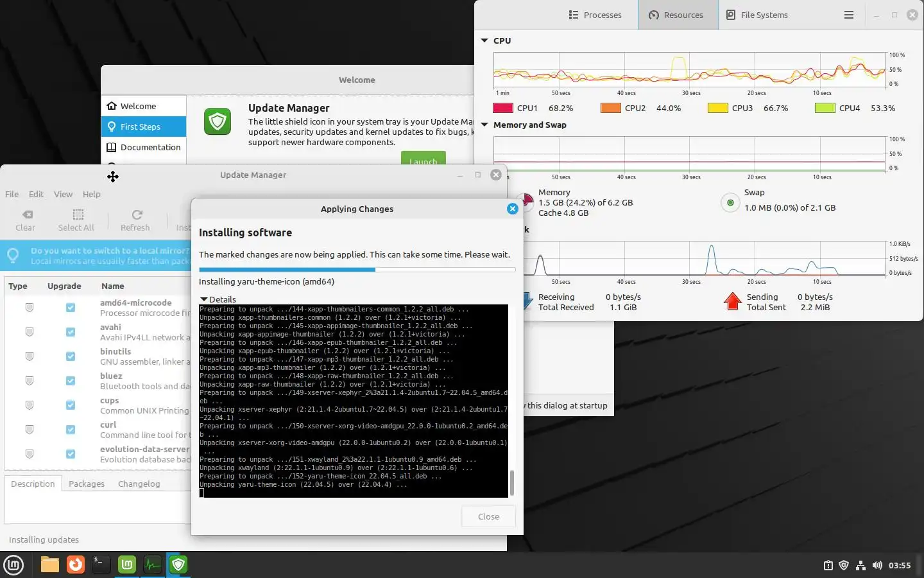Viewport: 924px width, 578px height.
Task: Open the Files folder taskbar icon
Action: [49, 565]
